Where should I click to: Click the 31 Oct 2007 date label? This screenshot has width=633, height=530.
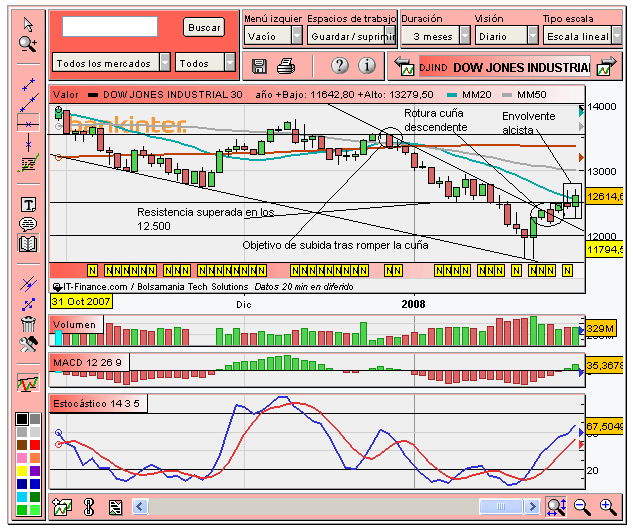pos(81,302)
